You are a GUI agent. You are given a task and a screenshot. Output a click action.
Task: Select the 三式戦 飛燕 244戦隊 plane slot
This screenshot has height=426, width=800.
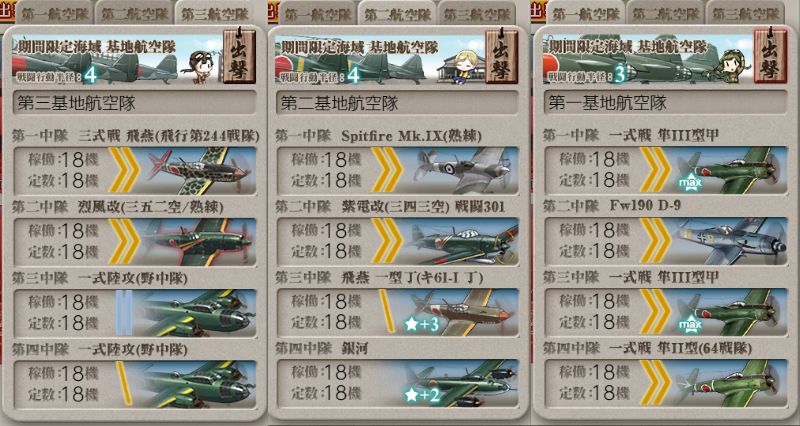tap(135, 170)
